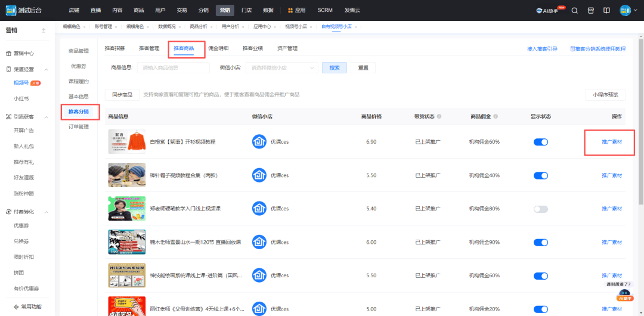
Task: Click the 应用 grid icon in top navigation
Action: (290, 10)
